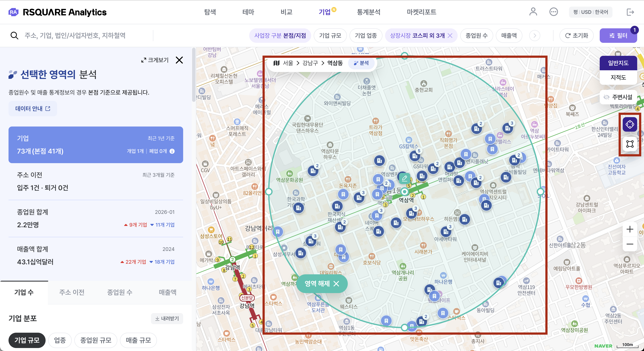Image resolution: width=644 pixels, height=351 pixels.
Task: Click the logout icon in header
Action: click(630, 12)
